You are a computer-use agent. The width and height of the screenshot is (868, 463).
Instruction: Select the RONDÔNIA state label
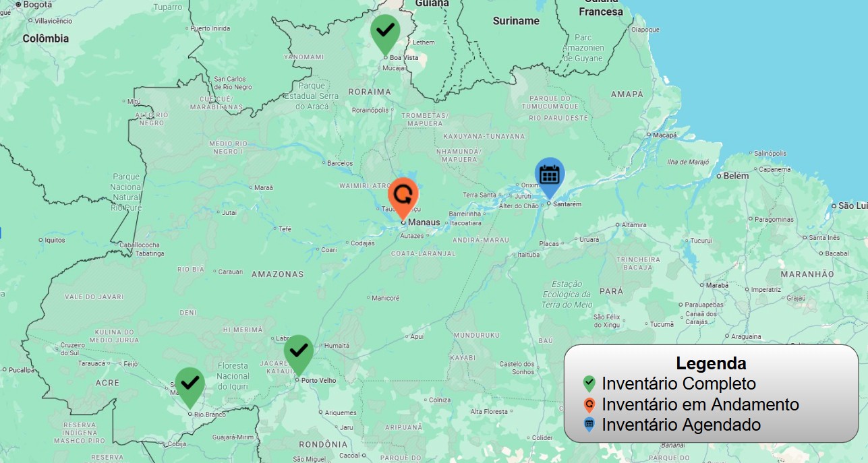[323, 444]
